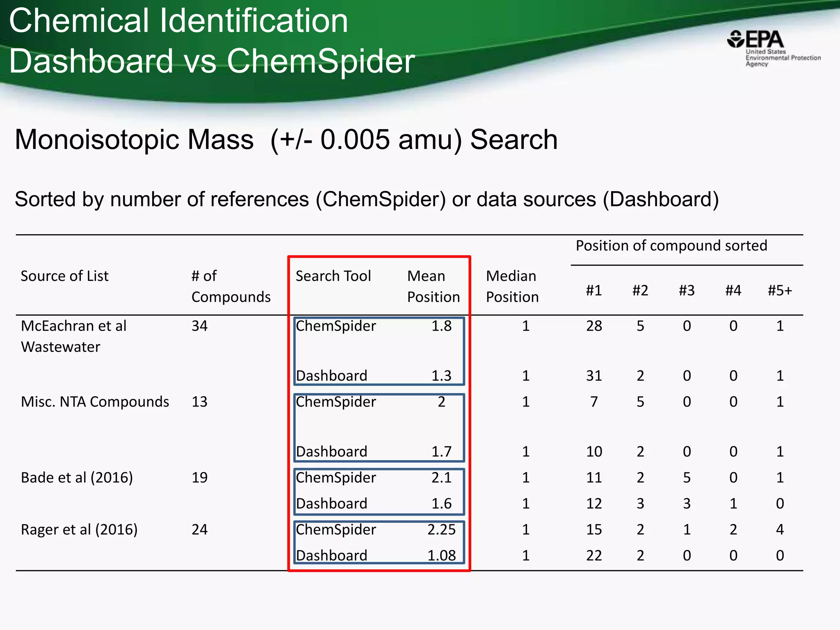This screenshot has height=630, width=840.
Task: Click compound count '19'
Action: [x=200, y=478]
